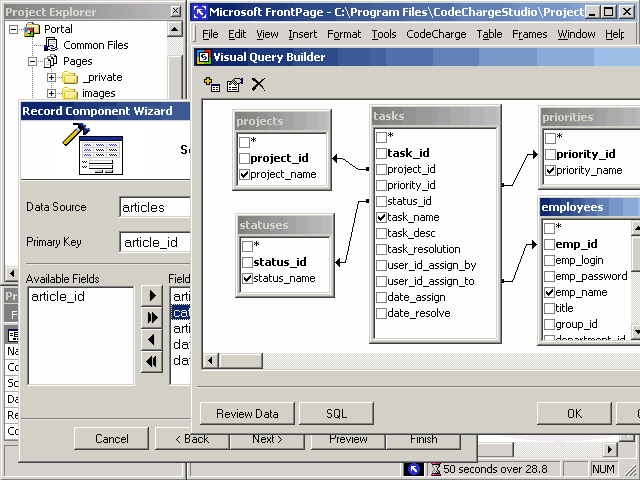This screenshot has width=640, height=480.
Task: Click the Add Table icon in Query Builder
Action: click(x=211, y=84)
